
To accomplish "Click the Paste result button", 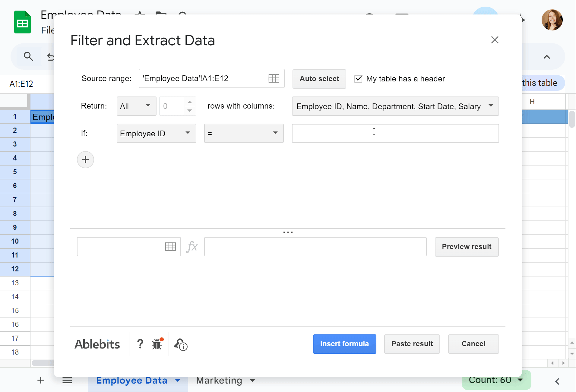I will [412, 344].
